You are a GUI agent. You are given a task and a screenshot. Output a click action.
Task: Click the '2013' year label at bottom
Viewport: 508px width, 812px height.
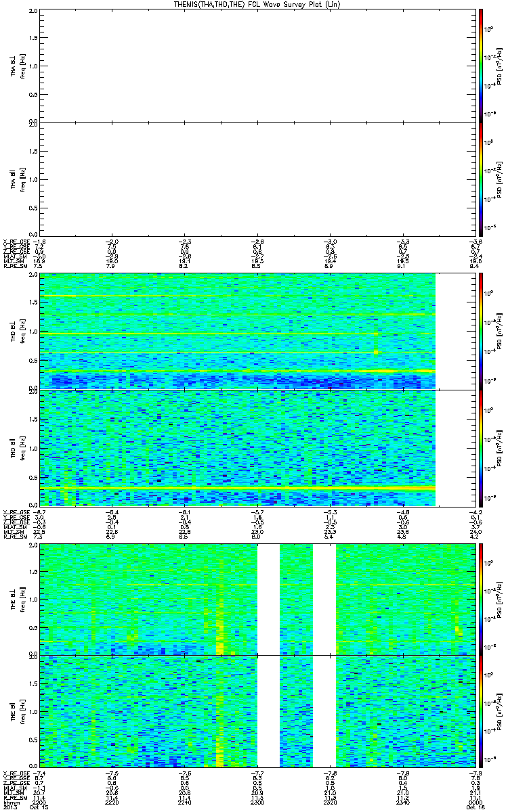[9, 807]
